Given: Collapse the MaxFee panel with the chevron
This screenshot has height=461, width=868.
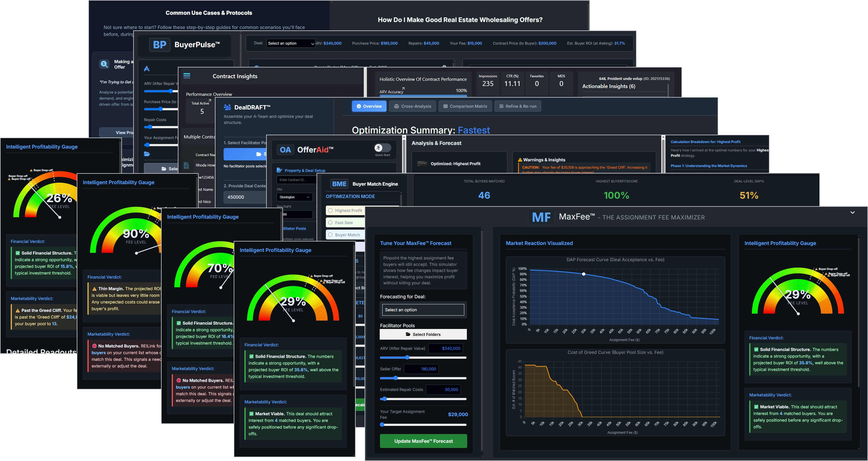Looking at the screenshot, I should click(852, 213).
